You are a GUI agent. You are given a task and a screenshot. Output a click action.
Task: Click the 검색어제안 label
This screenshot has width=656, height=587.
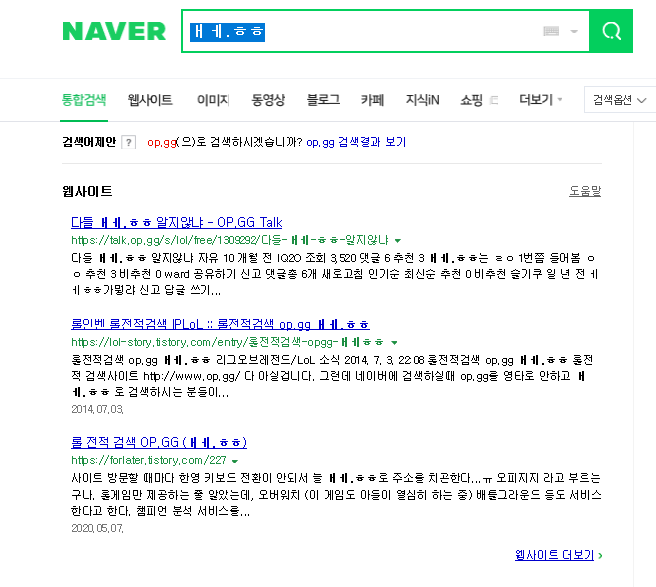tap(89, 142)
